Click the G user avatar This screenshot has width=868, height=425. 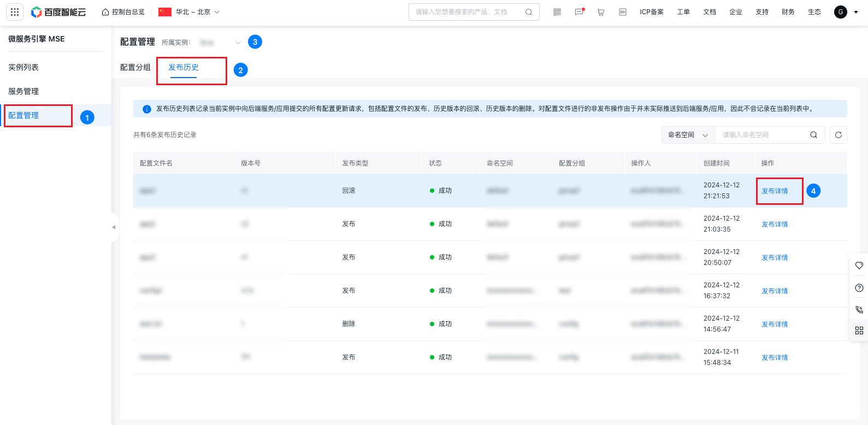click(841, 12)
